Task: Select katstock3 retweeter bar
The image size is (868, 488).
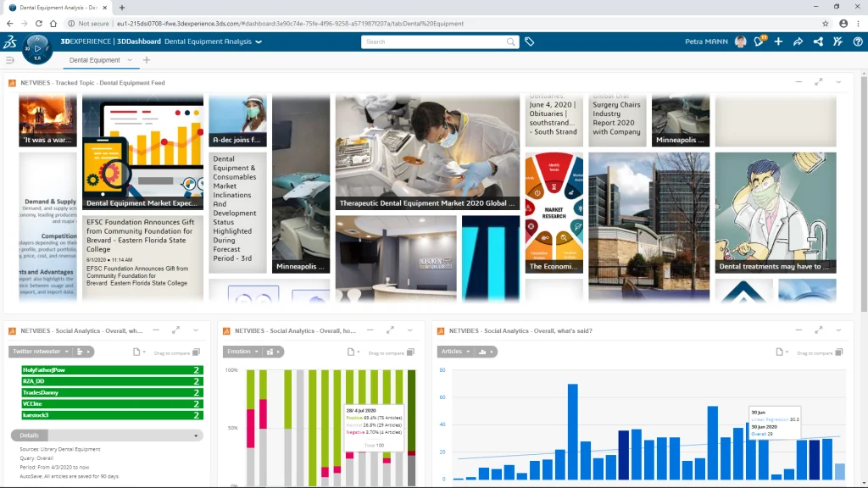Action: point(112,415)
